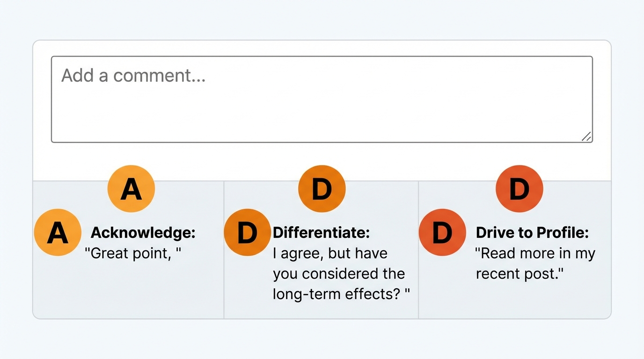Click the comment box resize handle

click(x=586, y=136)
